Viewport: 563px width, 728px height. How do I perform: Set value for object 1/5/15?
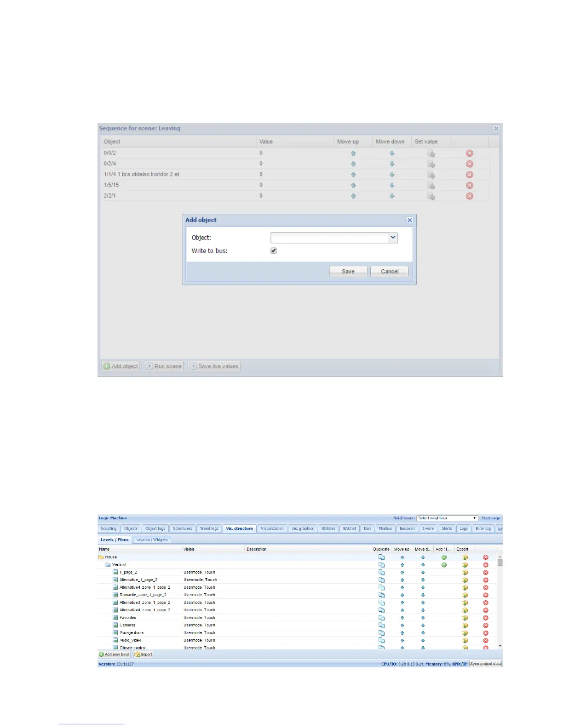pos(431,185)
